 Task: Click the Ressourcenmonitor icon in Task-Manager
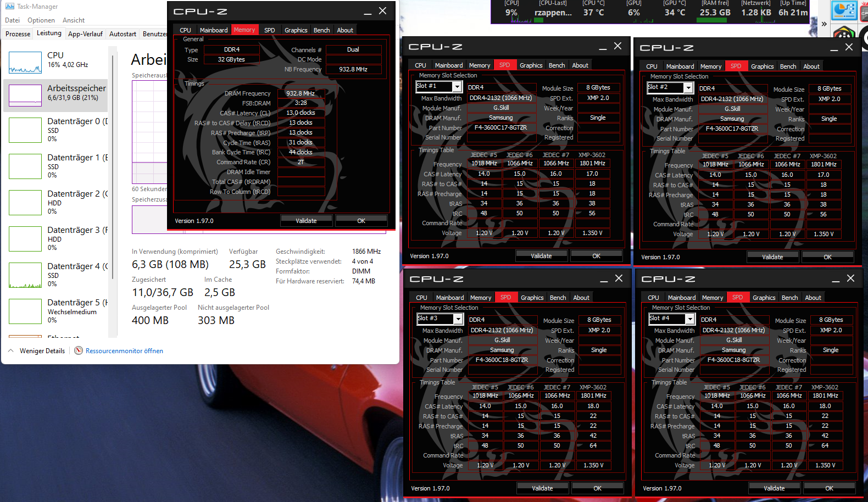[x=79, y=350]
